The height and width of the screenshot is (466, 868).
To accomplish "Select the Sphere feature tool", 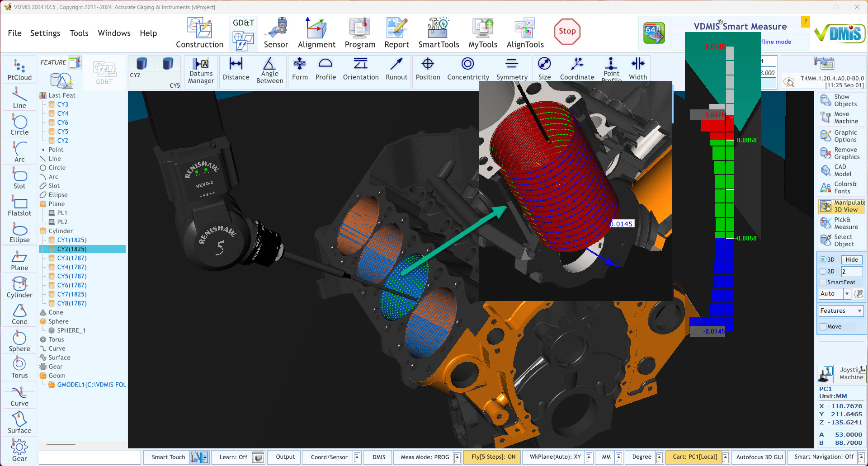I will pos(19,340).
